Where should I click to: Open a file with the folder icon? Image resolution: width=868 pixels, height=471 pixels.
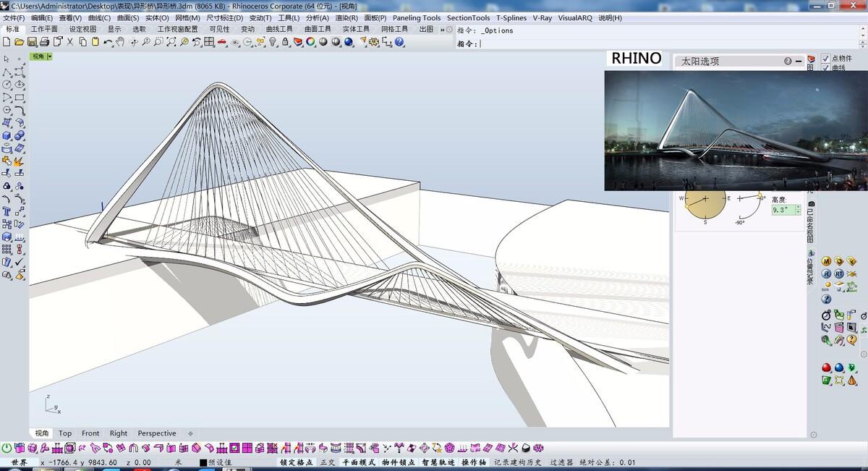[20, 42]
